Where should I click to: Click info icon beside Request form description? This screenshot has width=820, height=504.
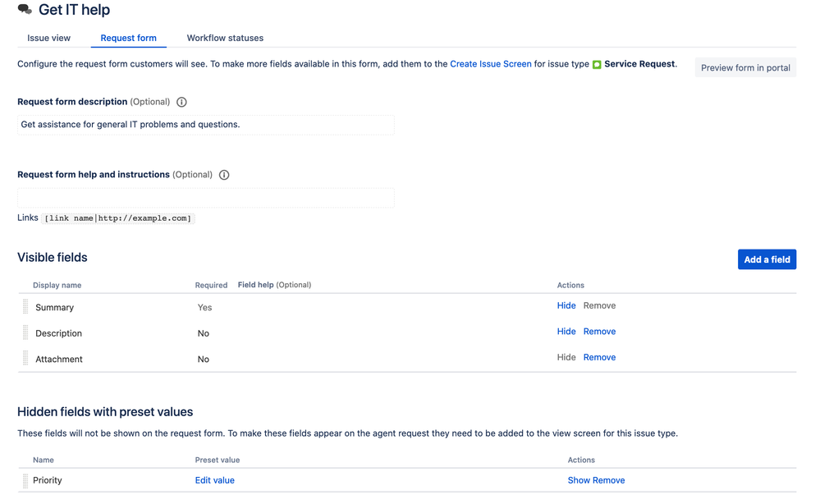[181, 103]
